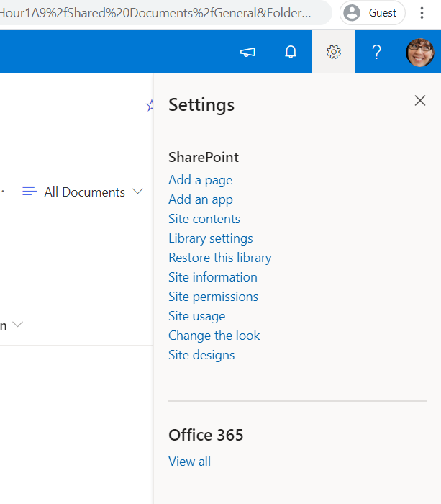Click the Settings panel title
The image size is (441, 504).
click(x=201, y=105)
